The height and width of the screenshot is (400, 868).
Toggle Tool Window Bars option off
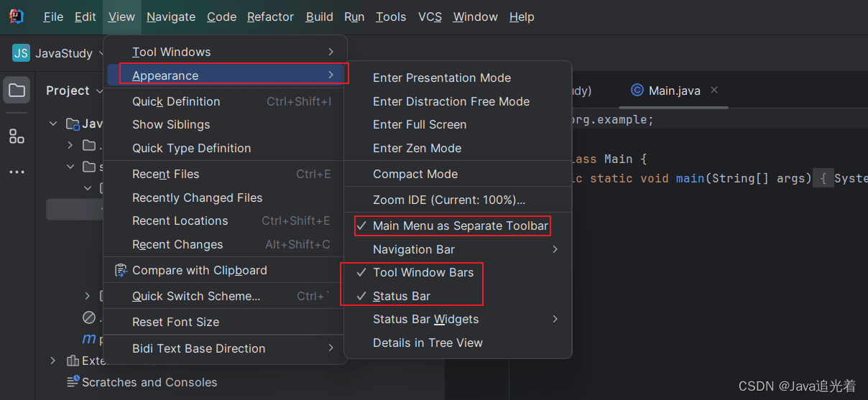point(423,272)
